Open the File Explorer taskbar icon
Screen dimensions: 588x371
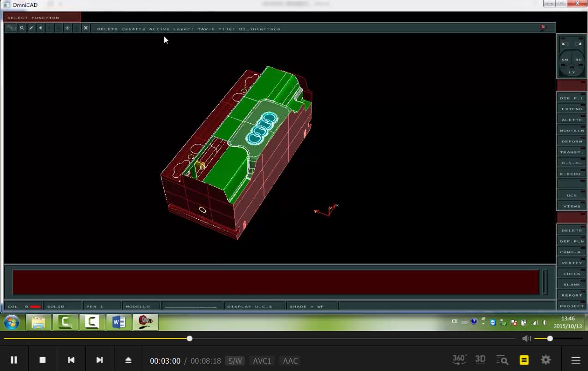tap(38, 322)
